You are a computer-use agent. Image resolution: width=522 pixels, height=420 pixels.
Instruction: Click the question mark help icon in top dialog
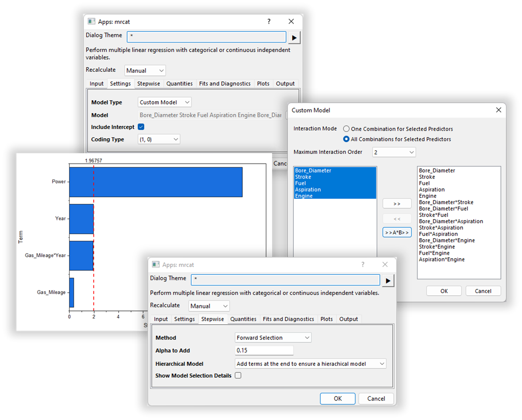[269, 21]
